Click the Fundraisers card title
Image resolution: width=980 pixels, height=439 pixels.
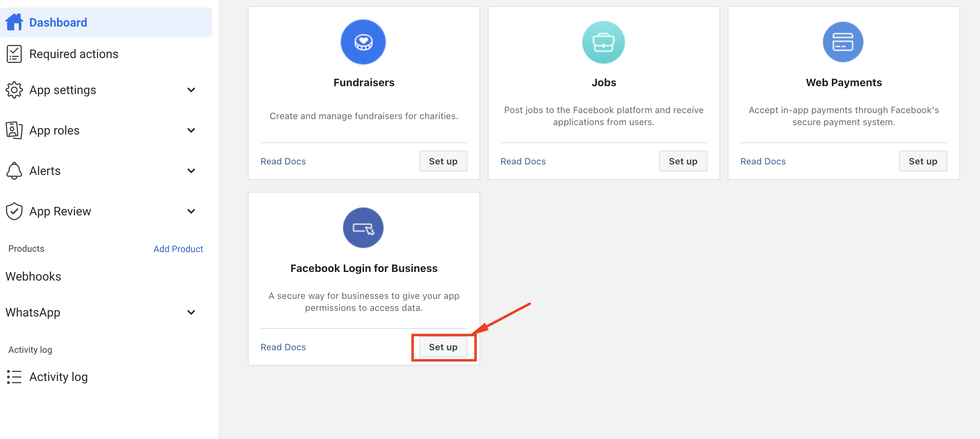point(364,82)
